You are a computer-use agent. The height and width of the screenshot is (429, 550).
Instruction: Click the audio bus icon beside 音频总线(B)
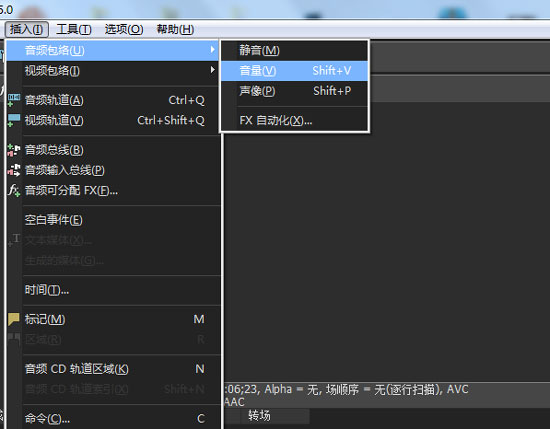click(14, 150)
